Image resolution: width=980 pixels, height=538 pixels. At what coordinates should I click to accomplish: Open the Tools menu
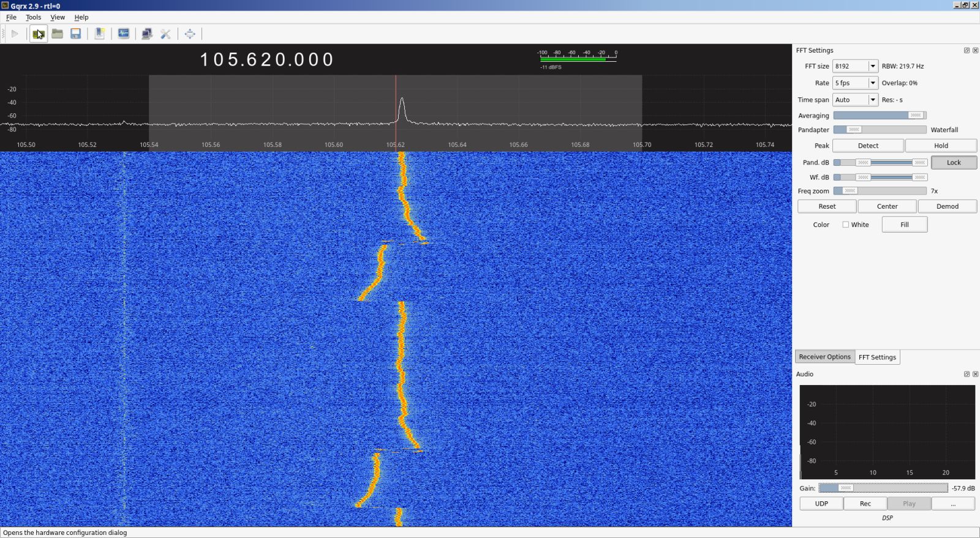tap(33, 17)
